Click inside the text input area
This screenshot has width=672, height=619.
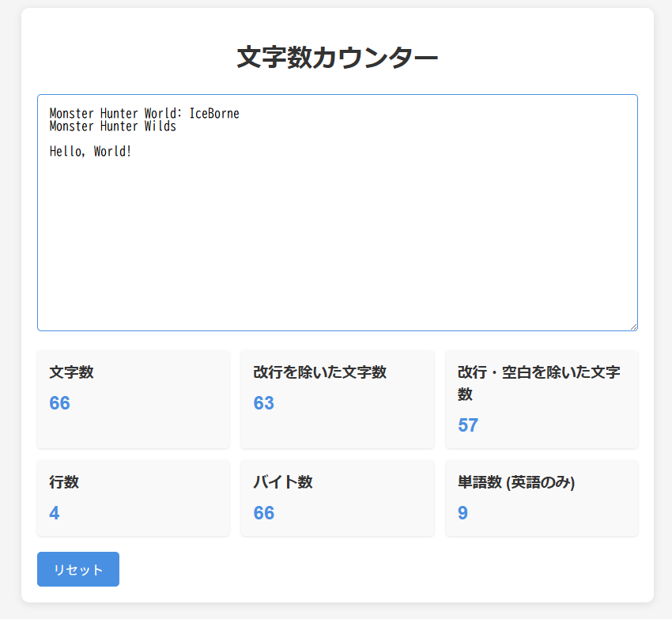(338, 213)
